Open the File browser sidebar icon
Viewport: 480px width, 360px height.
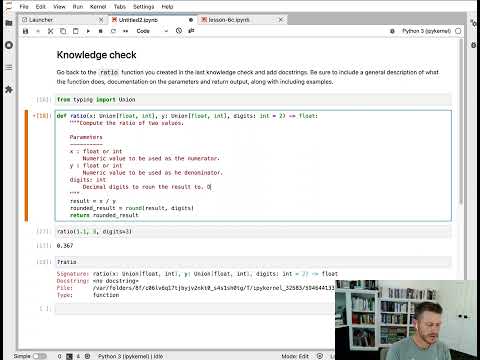9,23
